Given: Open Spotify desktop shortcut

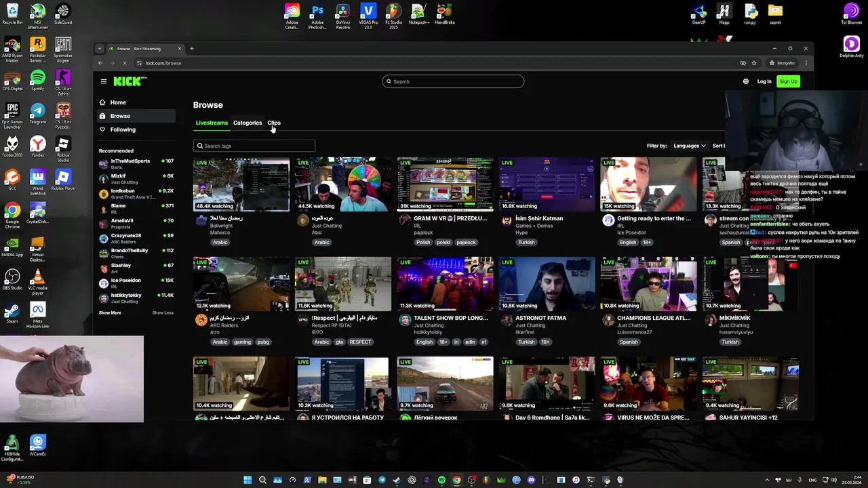Looking at the screenshot, I should (x=38, y=80).
